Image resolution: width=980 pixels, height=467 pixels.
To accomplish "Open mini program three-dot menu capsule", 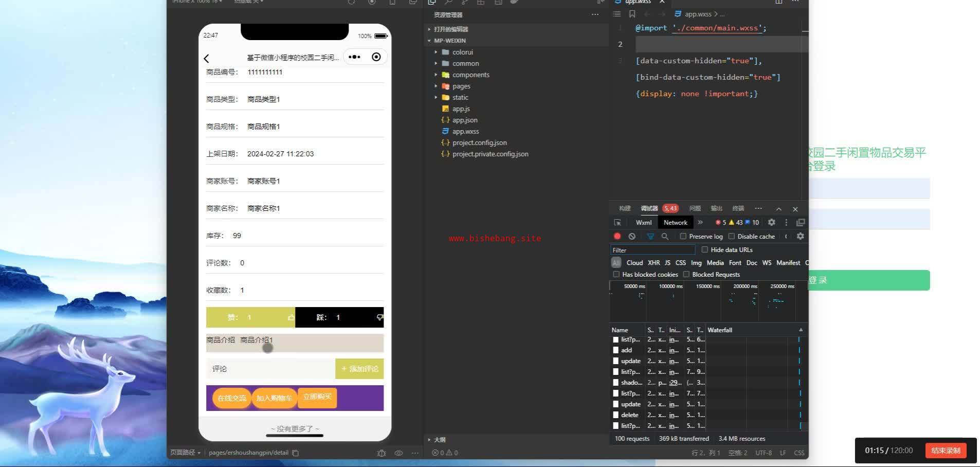I will pyautogui.click(x=354, y=57).
